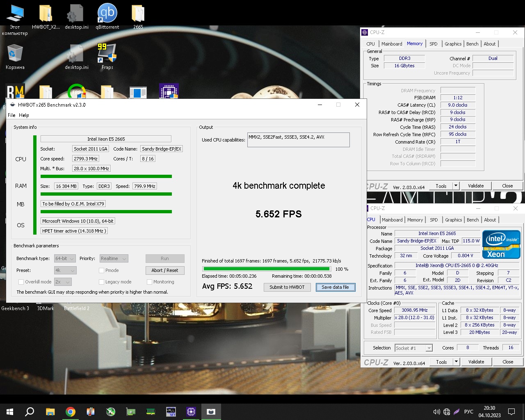Click Validate in upper CPU-Z window
Viewport: 525px width, 420px height.
pos(476,186)
